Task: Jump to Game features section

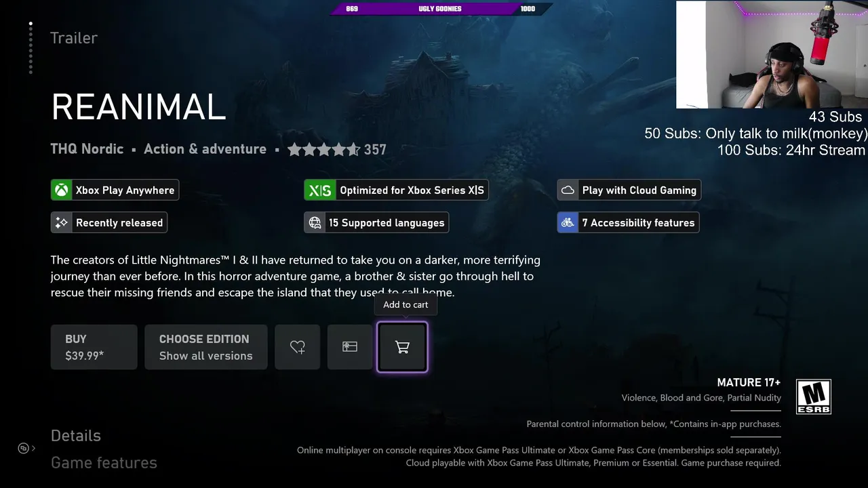Action: [x=104, y=463]
